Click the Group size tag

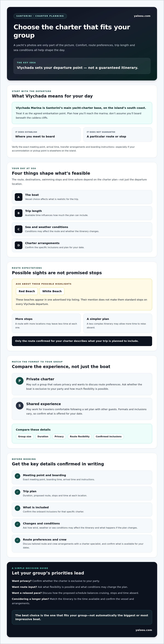[x=25, y=436]
